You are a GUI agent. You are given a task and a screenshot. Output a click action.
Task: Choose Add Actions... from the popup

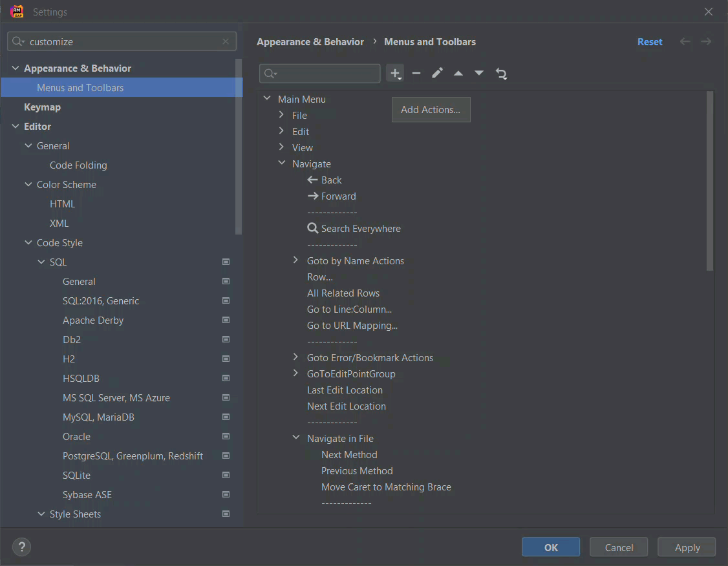tap(431, 109)
